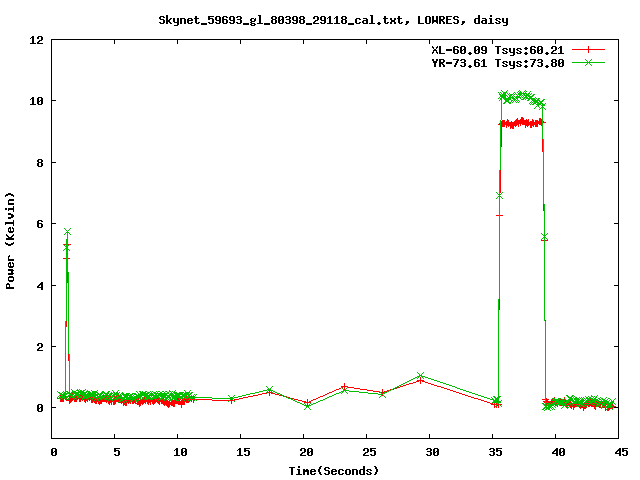Click y-axis tick label 6
The height and width of the screenshot is (480, 640).
pyautogui.click(x=40, y=224)
